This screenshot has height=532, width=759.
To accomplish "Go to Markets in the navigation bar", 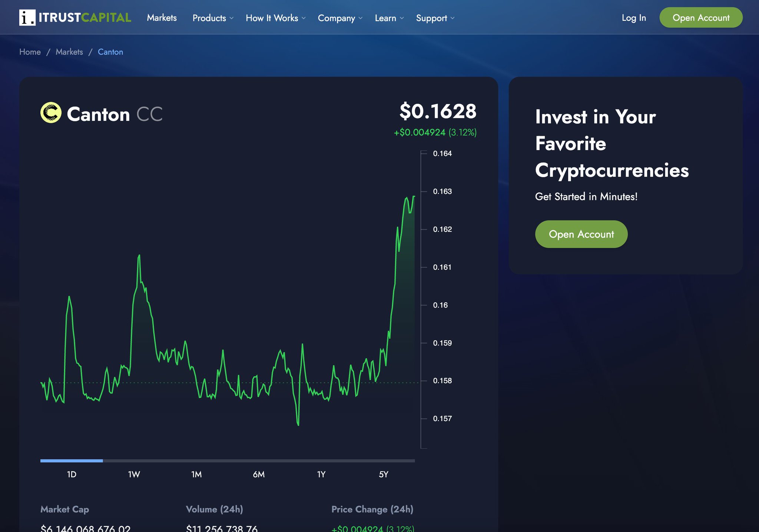I will pyautogui.click(x=162, y=18).
